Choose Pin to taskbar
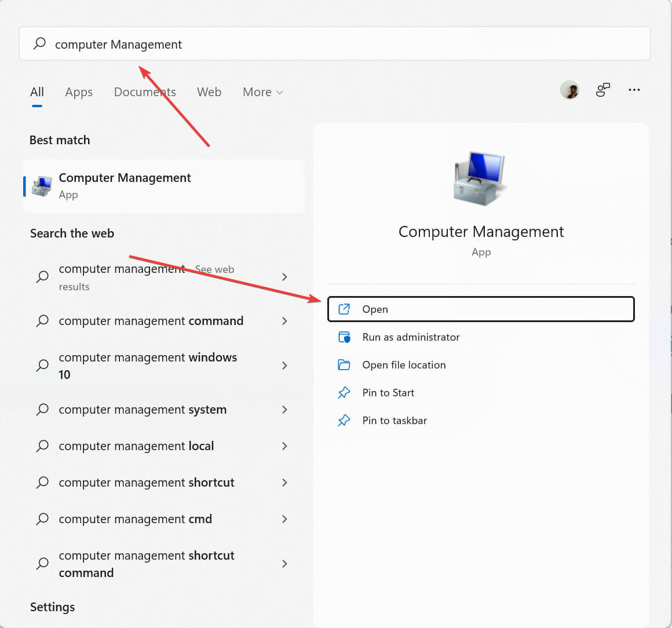Image resolution: width=672 pixels, height=628 pixels. tap(481, 421)
